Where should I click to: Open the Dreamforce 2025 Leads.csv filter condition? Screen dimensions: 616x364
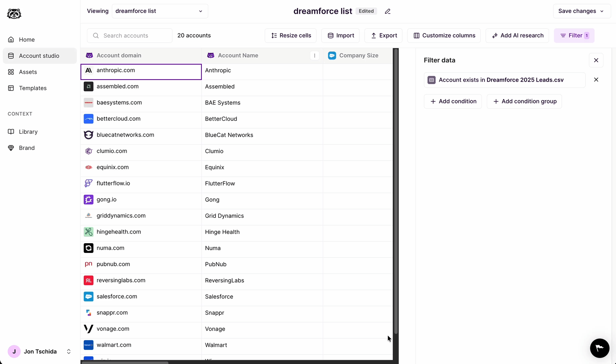click(505, 80)
